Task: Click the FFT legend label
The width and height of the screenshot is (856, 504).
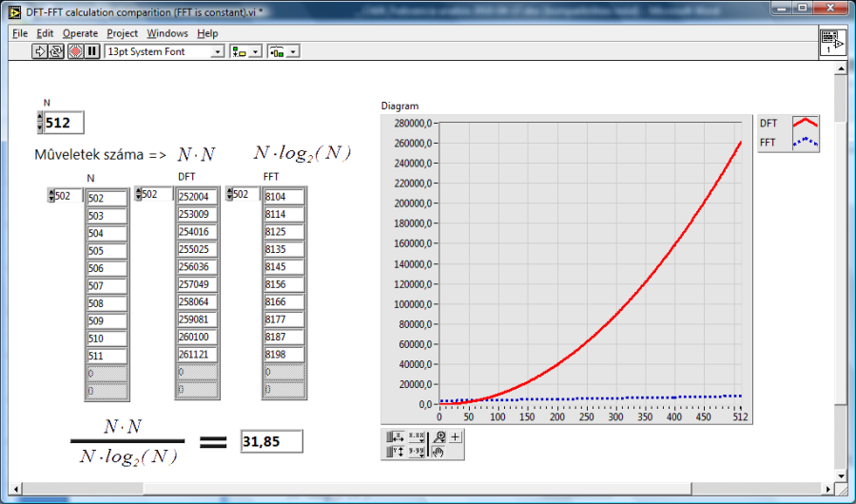Action: pyautogui.click(x=768, y=143)
